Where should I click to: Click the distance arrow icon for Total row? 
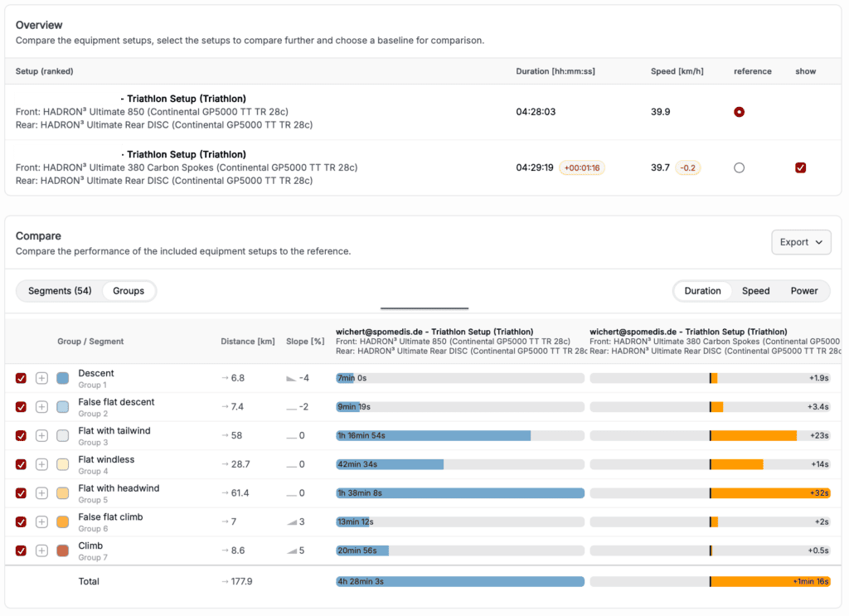click(225, 581)
